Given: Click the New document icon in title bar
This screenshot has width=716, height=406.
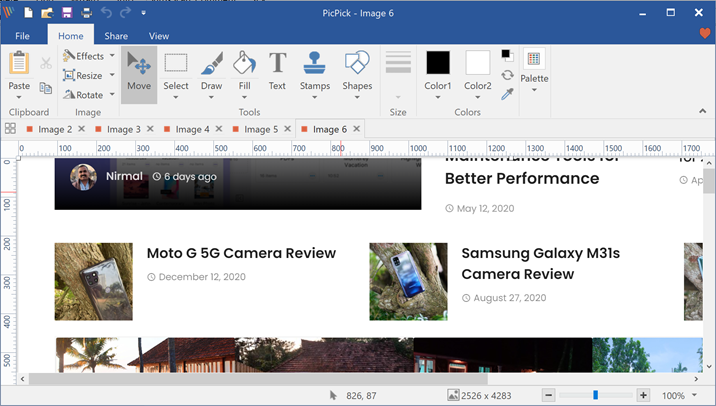Looking at the screenshot, I should click(x=28, y=13).
